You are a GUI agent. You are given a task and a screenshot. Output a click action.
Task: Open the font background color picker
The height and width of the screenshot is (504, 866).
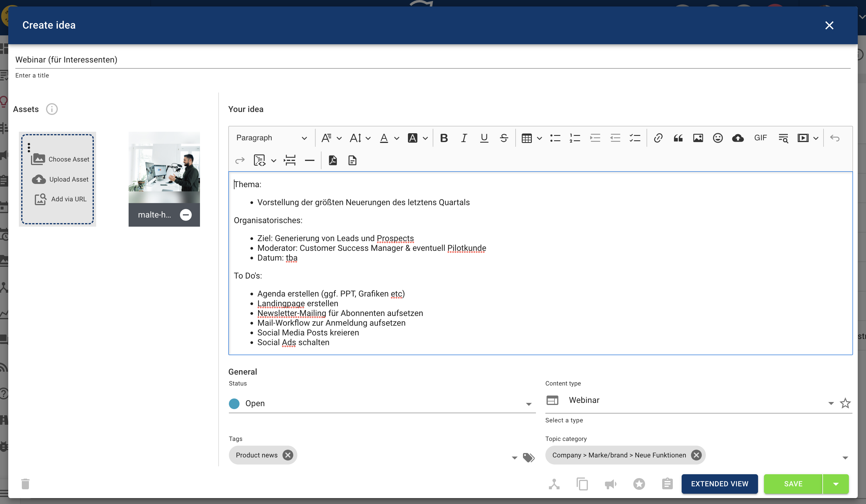pyautogui.click(x=418, y=138)
